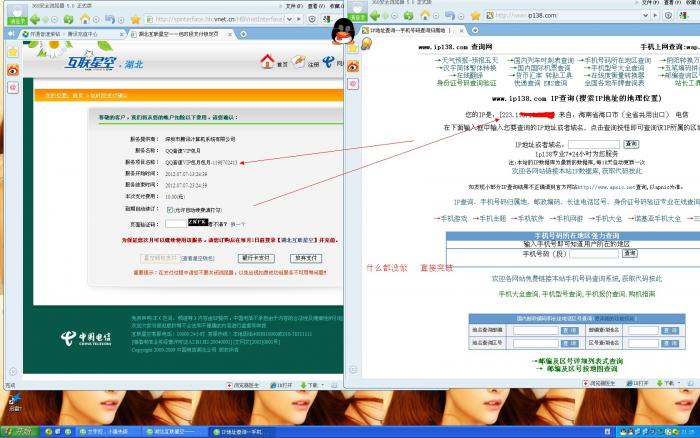Click the 天气预报 link on ip138 page

[x=467, y=60]
